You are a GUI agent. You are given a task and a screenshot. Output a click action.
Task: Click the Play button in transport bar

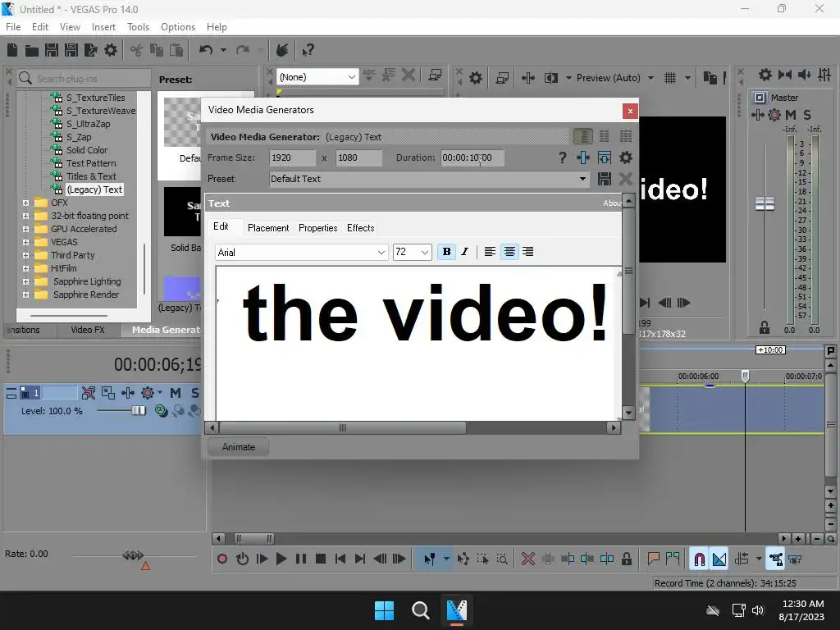click(x=281, y=559)
